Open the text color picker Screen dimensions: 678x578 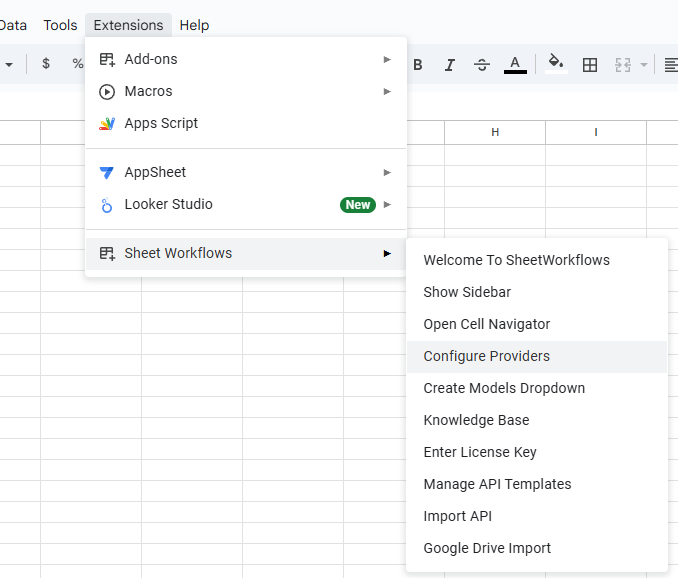coord(515,65)
